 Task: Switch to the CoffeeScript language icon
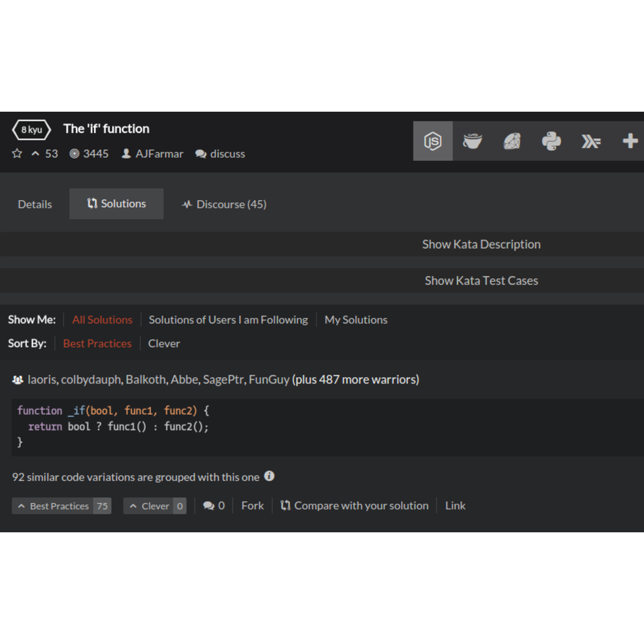pyautogui.click(x=472, y=141)
